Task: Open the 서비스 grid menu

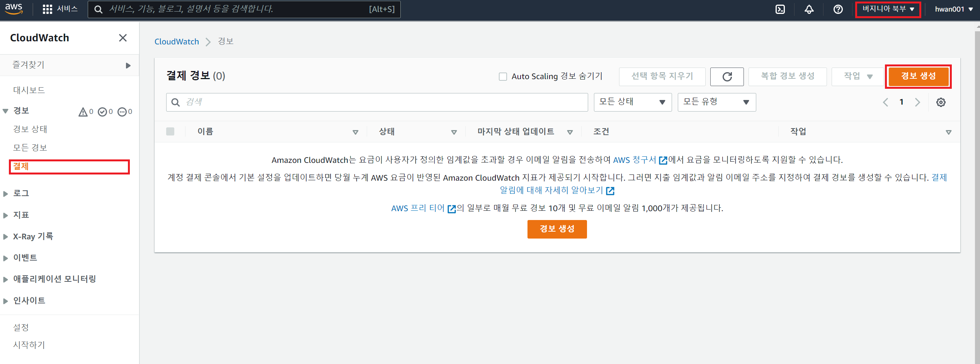Action: pyautogui.click(x=60, y=9)
